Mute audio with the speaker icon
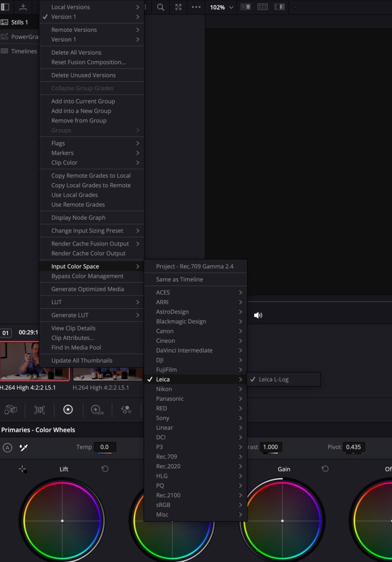 (258, 315)
